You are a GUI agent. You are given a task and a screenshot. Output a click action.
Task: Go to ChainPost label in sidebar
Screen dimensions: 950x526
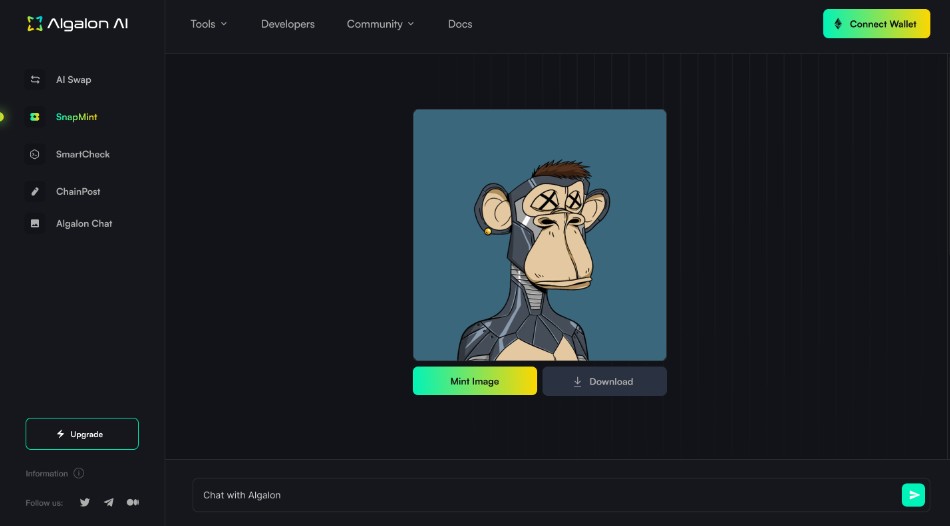point(78,191)
